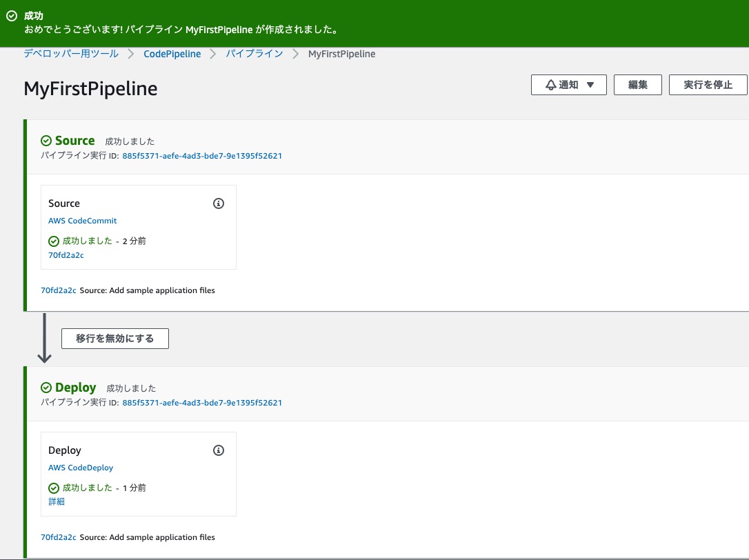Click the check icon beside the Source stage heading
749x560 pixels.
[46, 140]
